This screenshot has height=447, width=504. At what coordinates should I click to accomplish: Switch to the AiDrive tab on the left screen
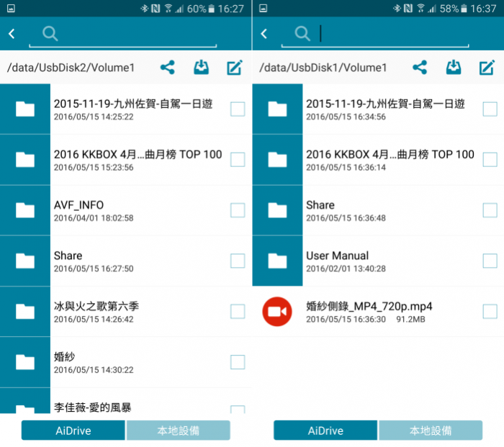(73, 430)
